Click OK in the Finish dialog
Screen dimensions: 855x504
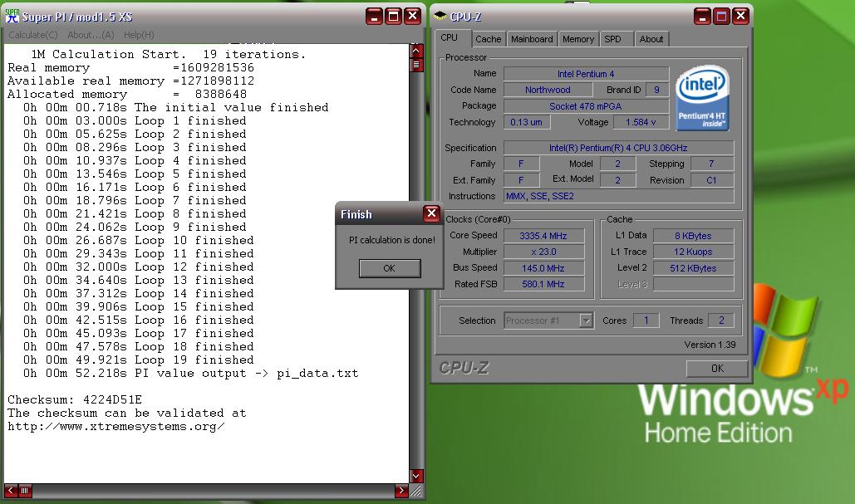coord(390,268)
